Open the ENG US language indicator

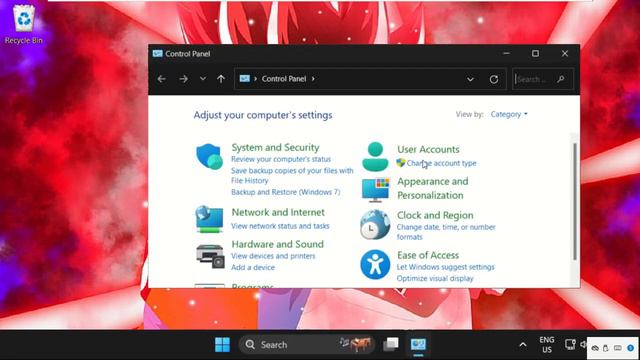[x=547, y=345]
